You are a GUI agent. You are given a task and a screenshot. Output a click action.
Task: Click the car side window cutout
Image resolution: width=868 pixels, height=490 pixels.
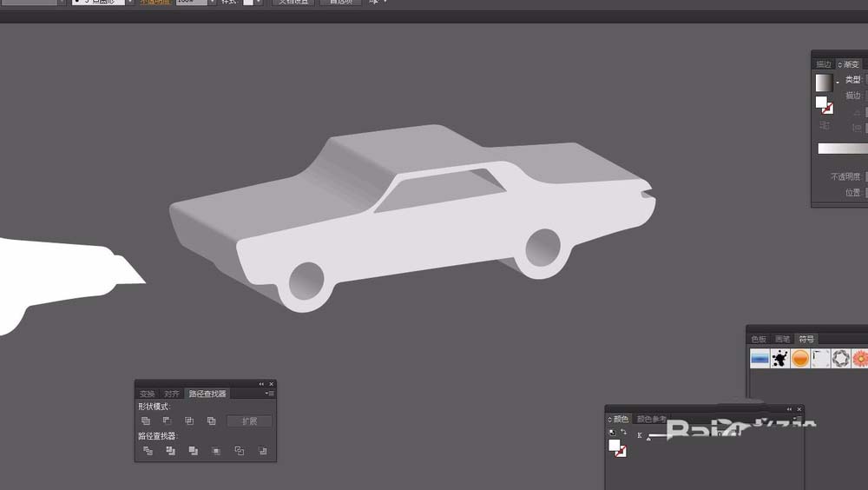tap(441, 190)
